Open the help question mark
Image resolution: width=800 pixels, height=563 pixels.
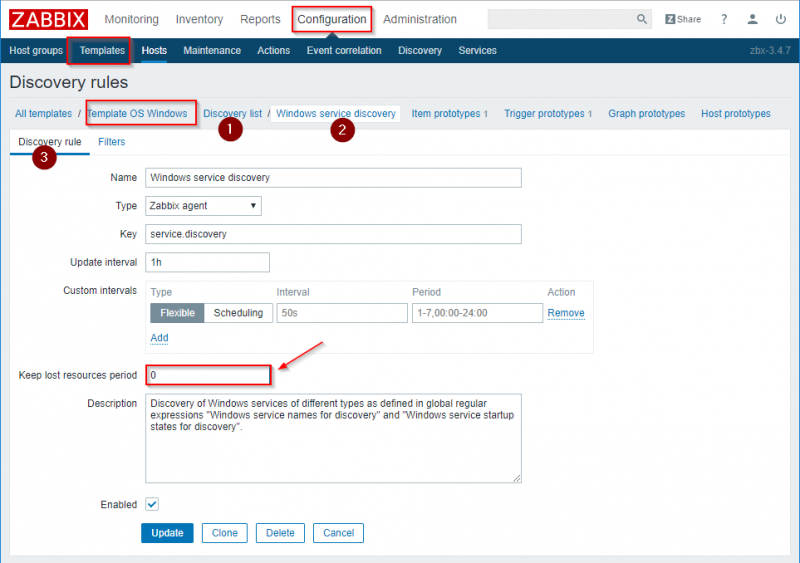click(723, 19)
